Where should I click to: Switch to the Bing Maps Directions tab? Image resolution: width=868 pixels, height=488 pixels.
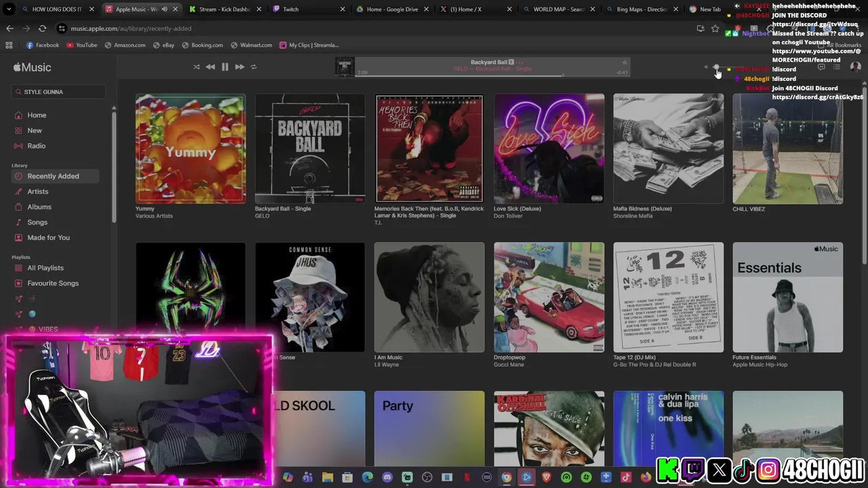point(642,9)
